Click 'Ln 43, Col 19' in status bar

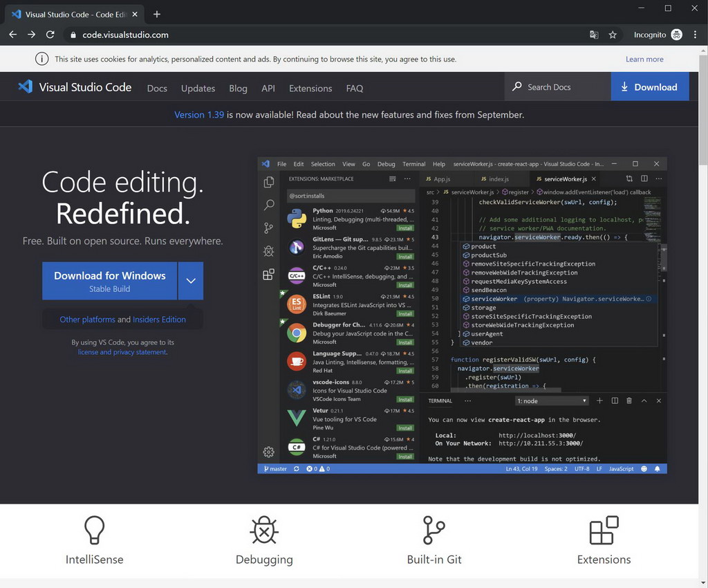coord(521,469)
